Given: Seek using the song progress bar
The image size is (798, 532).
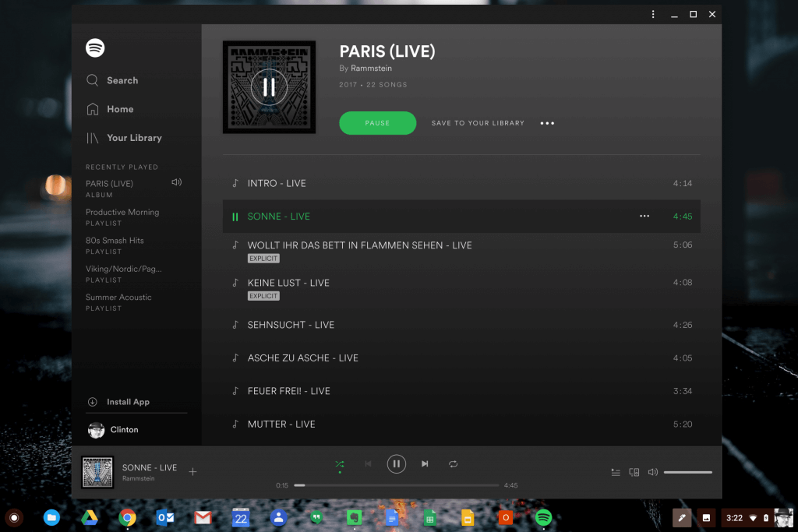Looking at the screenshot, I should click(x=397, y=485).
